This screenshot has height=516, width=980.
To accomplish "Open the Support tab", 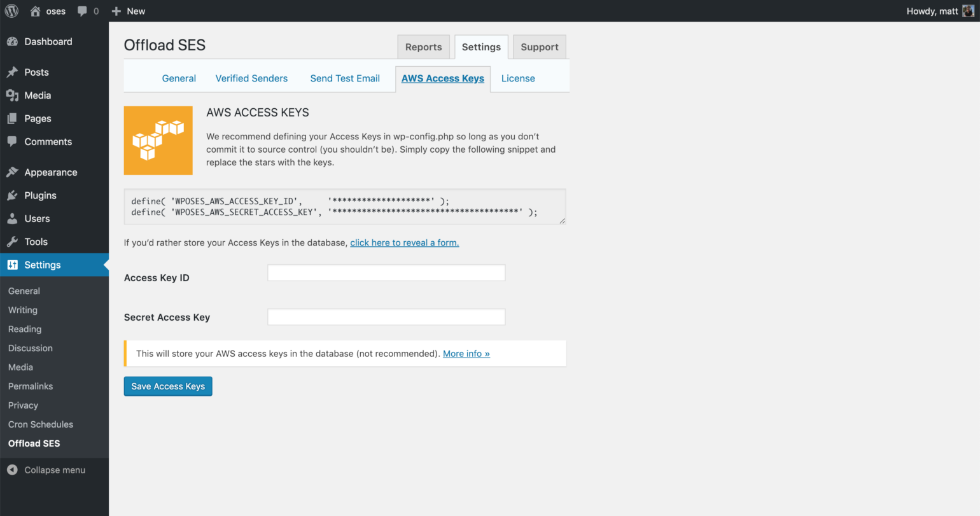I will 540,47.
